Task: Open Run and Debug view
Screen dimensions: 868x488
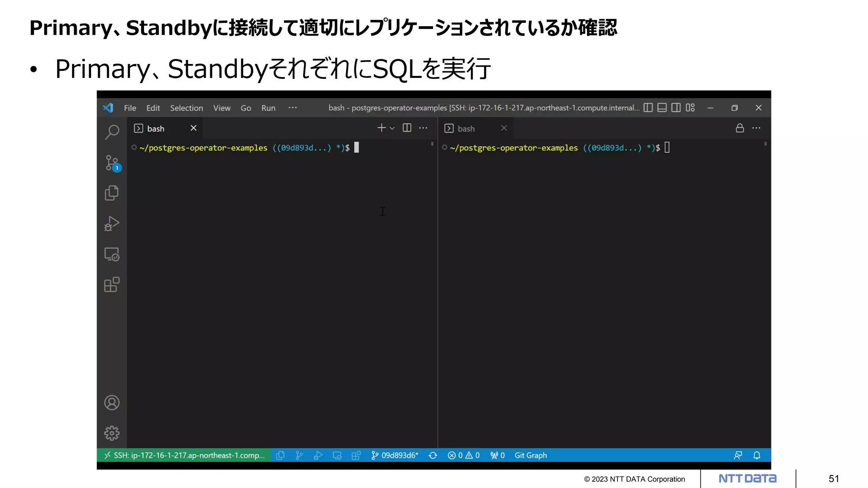Action: (111, 224)
